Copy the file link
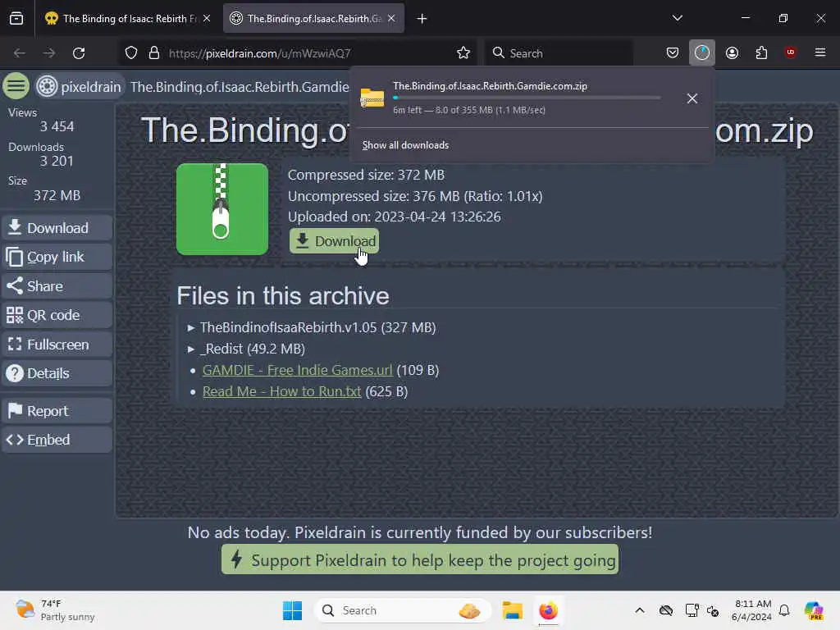 click(57, 257)
